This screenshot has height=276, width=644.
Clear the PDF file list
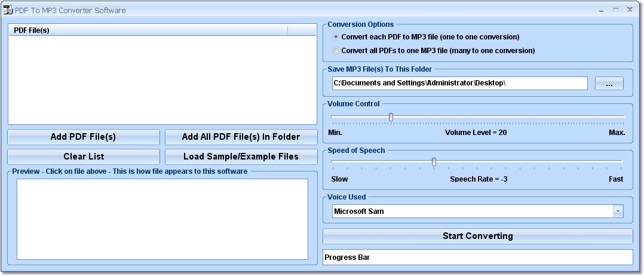tap(84, 157)
